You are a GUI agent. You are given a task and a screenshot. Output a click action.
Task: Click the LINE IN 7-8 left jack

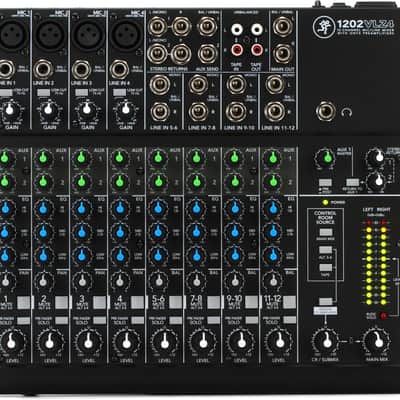point(198,85)
